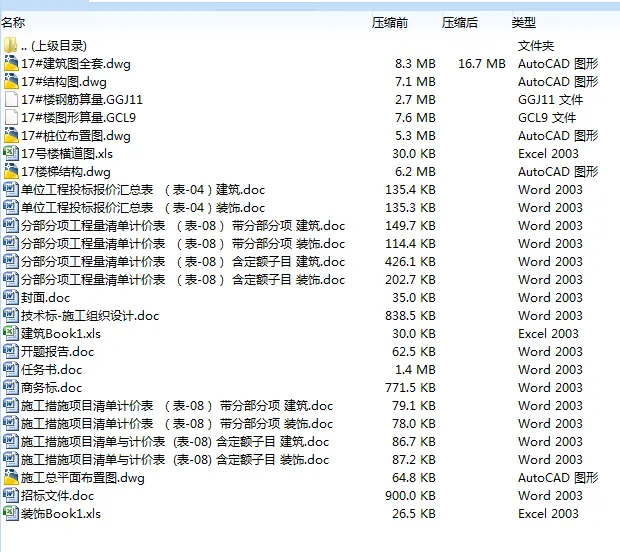Sort by the 压缩前 column header
The height and width of the screenshot is (552, 620).
click(390, 23)
